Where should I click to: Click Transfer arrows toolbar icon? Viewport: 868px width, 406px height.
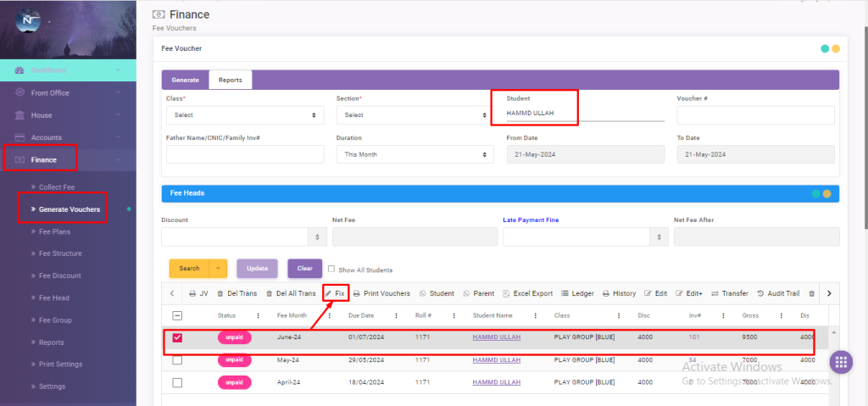click(x=715, y=293)
